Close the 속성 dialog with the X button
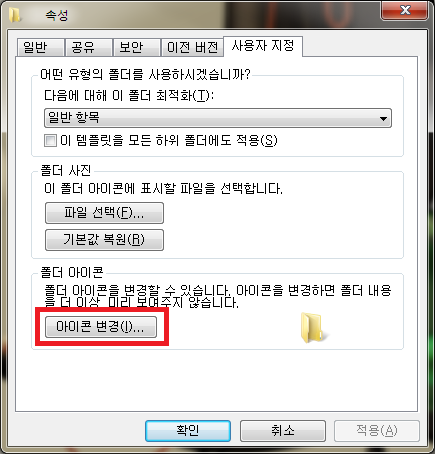Image resolution: width=435 pixels, height=454 pixels. 405,10
